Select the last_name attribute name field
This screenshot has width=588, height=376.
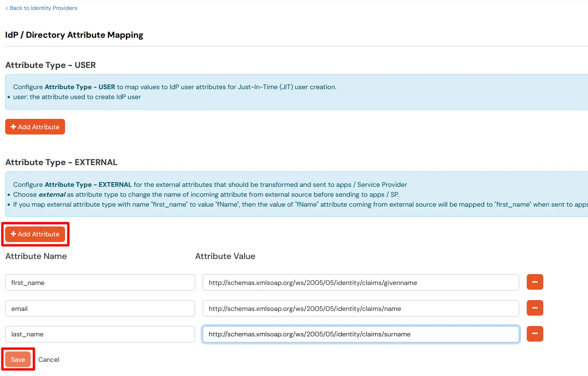pyautogui.click(x=100, y=334)
